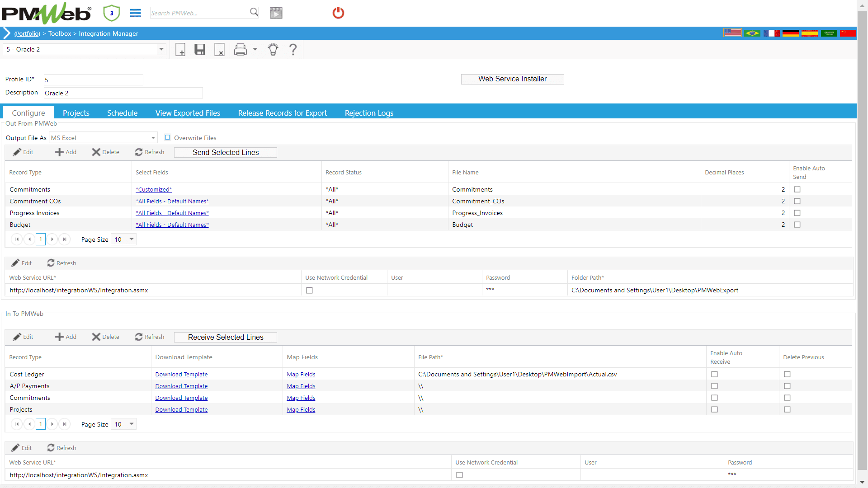Open help with the question mark icon
The height and width of the screenshot is (488, 868).
[293, 50]
